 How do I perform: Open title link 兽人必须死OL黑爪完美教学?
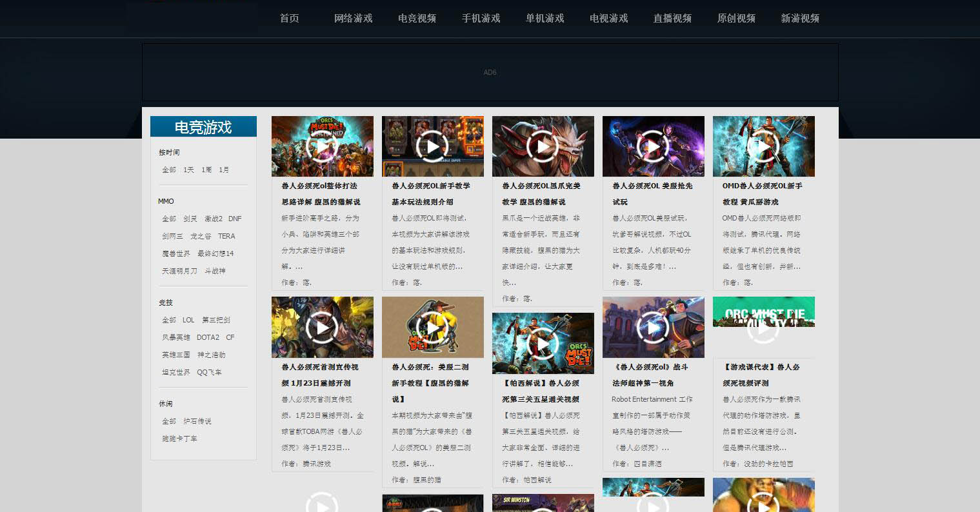541,193
